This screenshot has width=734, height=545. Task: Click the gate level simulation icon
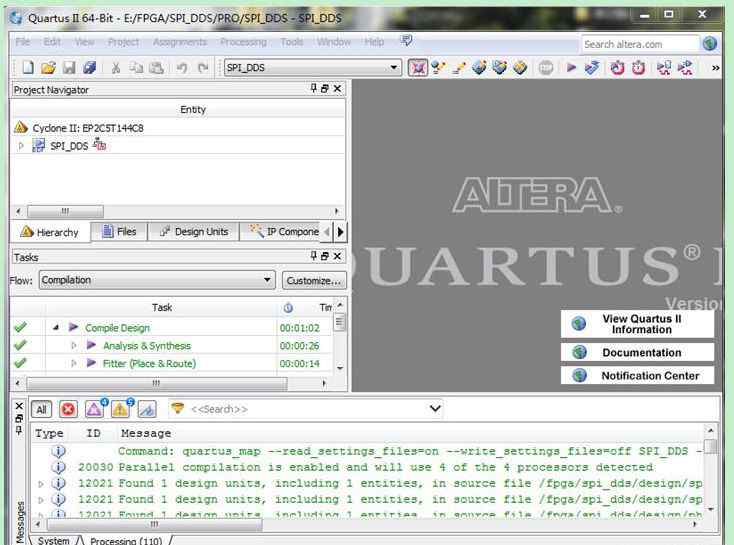click(685, 68)
